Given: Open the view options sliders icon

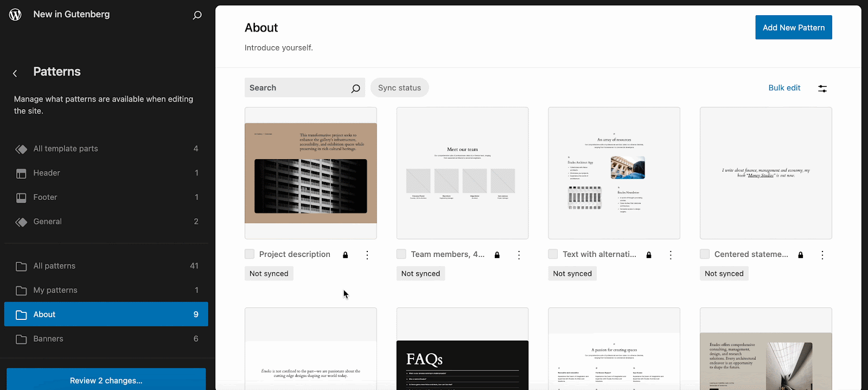Looking at the screenshot, I should tap(822, 89).
